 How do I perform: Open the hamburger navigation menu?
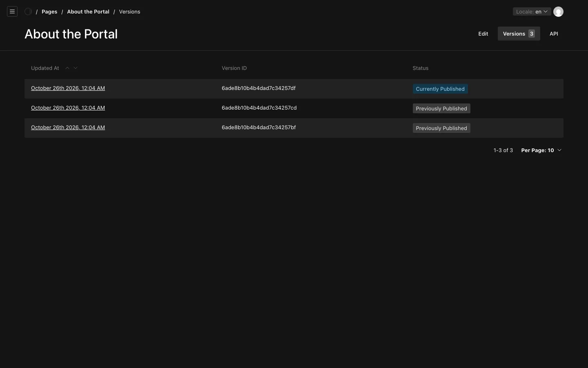(12, 11)
